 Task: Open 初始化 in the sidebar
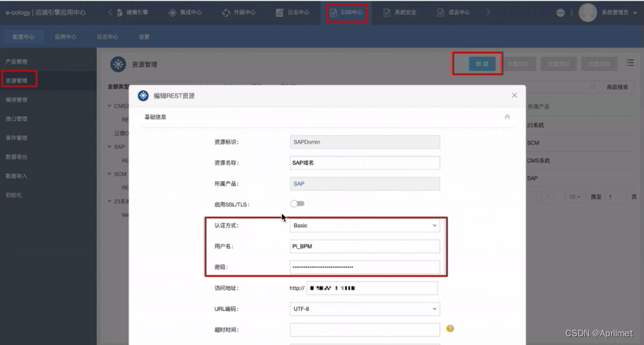click(x=13, y=195)
